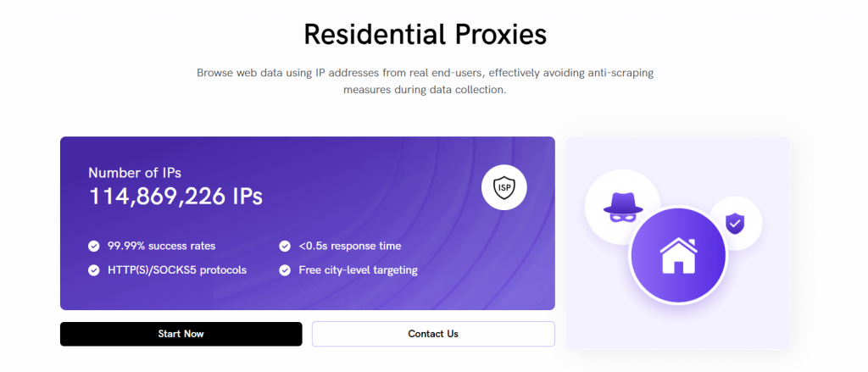Click the description paragraph about IP addresses
Screen dimensions: 868x372
(426, 81)
